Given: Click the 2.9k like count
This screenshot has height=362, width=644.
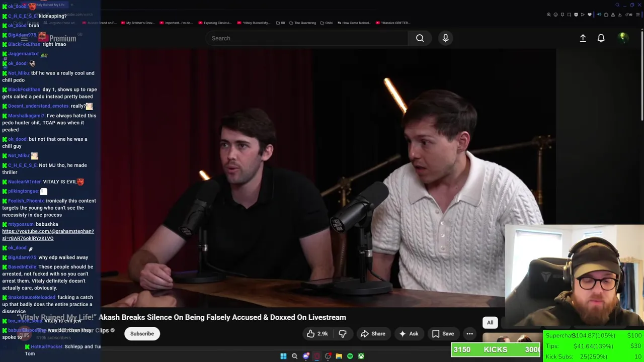Looking at the screenshot, I should (x=323, y=334).
